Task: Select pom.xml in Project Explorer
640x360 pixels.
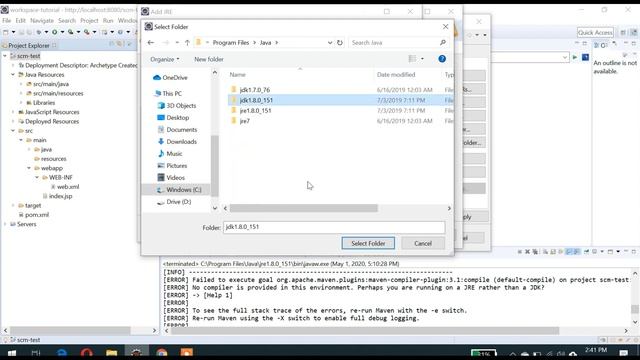Action: (x=33, y=215)
